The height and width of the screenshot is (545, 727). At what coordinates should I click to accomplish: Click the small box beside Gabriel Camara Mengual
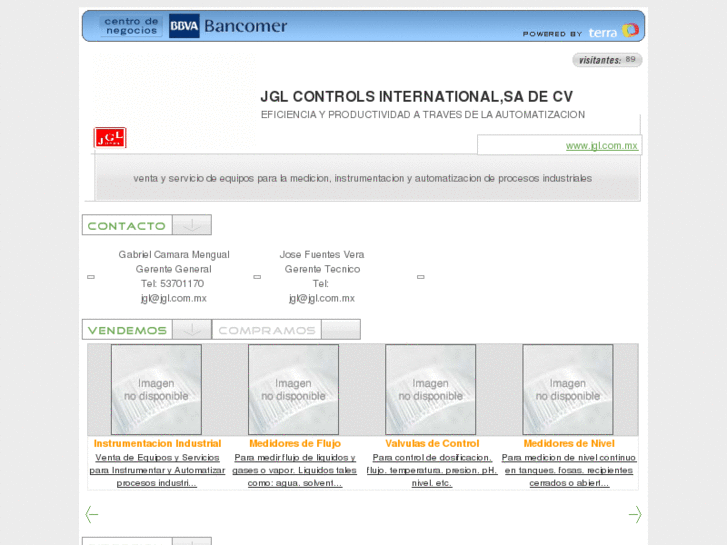pos(91,277)
